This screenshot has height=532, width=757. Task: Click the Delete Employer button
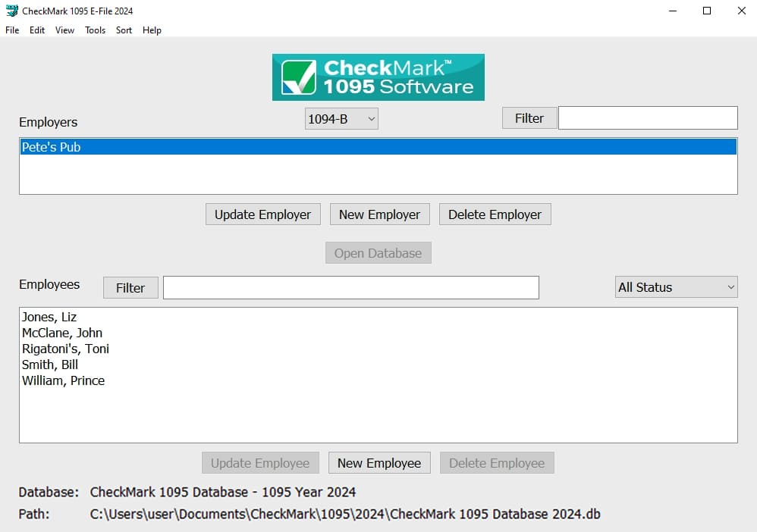pos(495,214)
